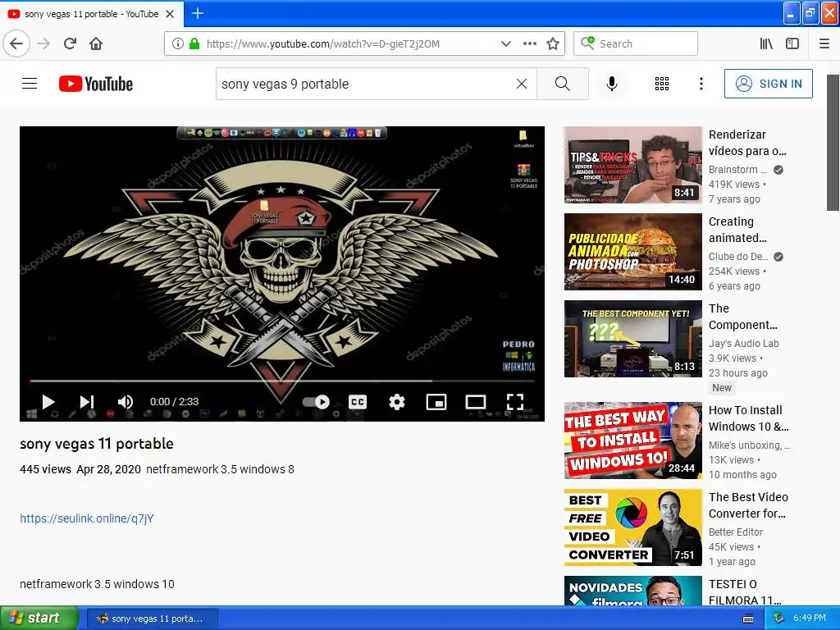The image size is (840, 630).
Task: Show the browser sidebars
Action: point(792,43)
